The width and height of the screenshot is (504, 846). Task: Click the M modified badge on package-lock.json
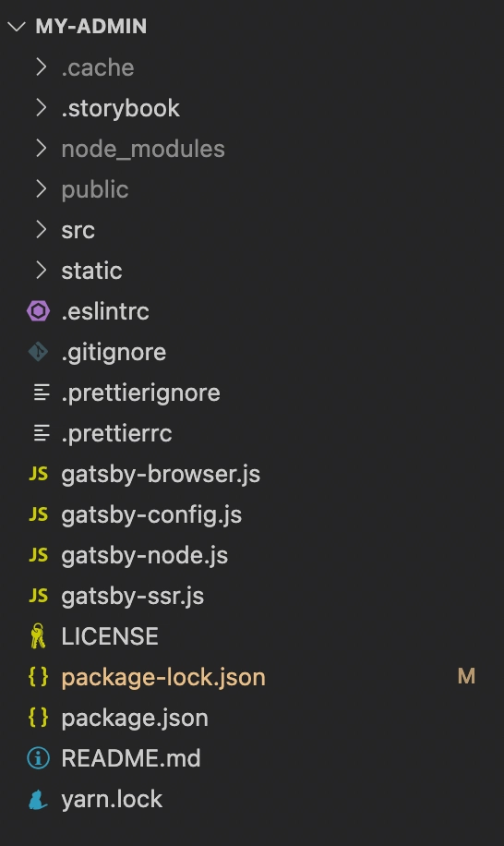pyautogui.click(x=466, y=676)
